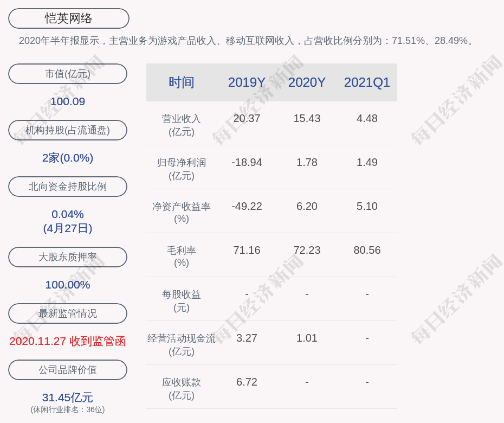
Task: Select net profit value 1.78
Action: pyautogui.click(x=307, y=163)
